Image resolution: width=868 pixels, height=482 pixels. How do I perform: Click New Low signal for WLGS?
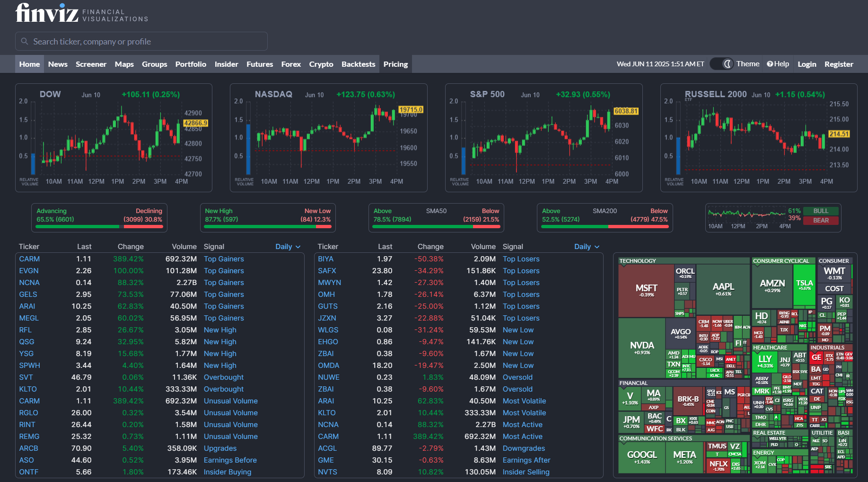point(518,330)
